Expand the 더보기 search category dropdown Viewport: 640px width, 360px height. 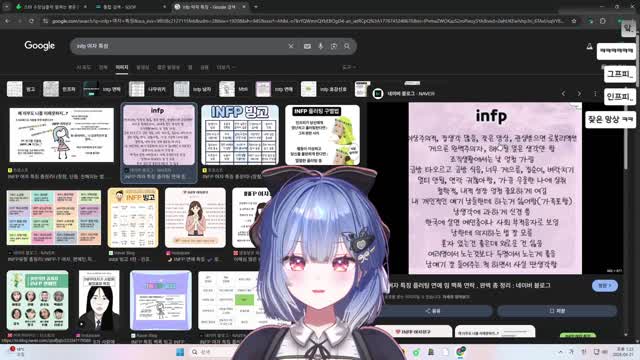[x=226, y=67]
